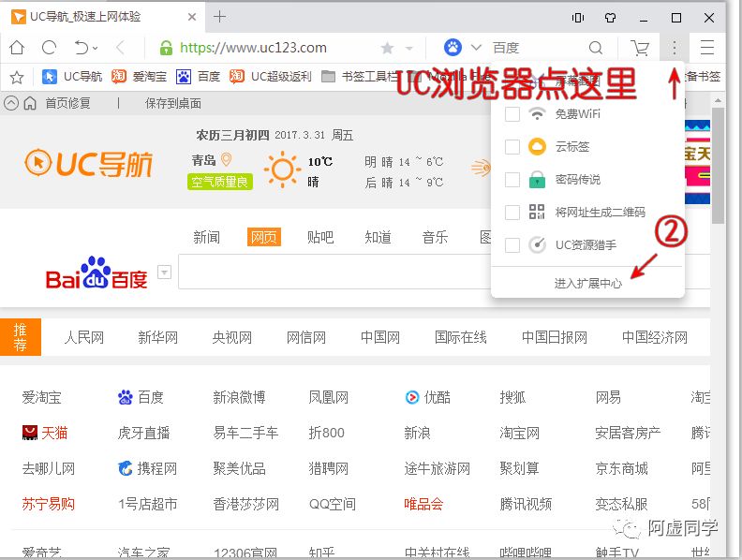Open UC导航 bookmark
Screen dimensions: 742x560
click(x=72, y=77)
